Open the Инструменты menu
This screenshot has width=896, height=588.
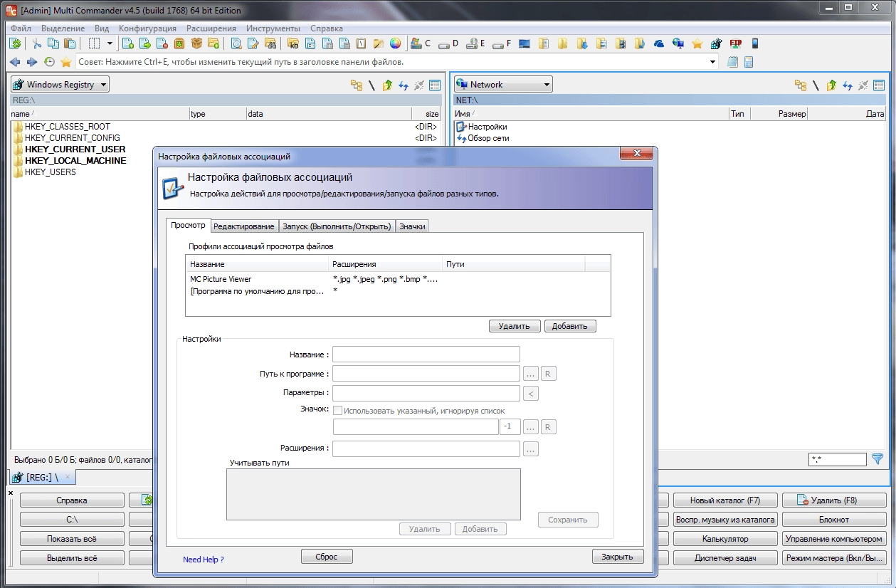tap(273, 28)
